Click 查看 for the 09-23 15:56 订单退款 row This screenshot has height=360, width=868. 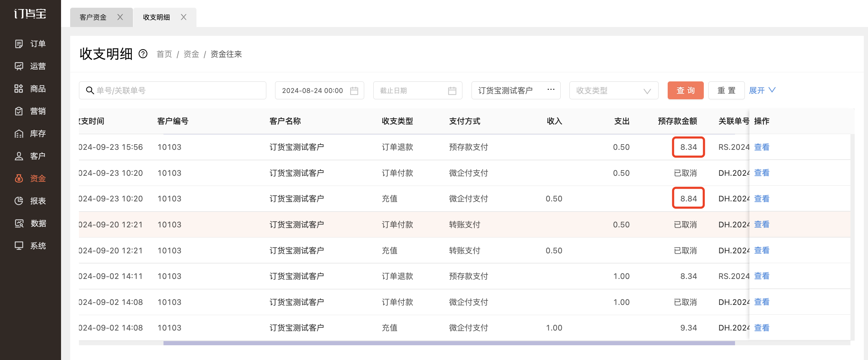click(762, 147)
